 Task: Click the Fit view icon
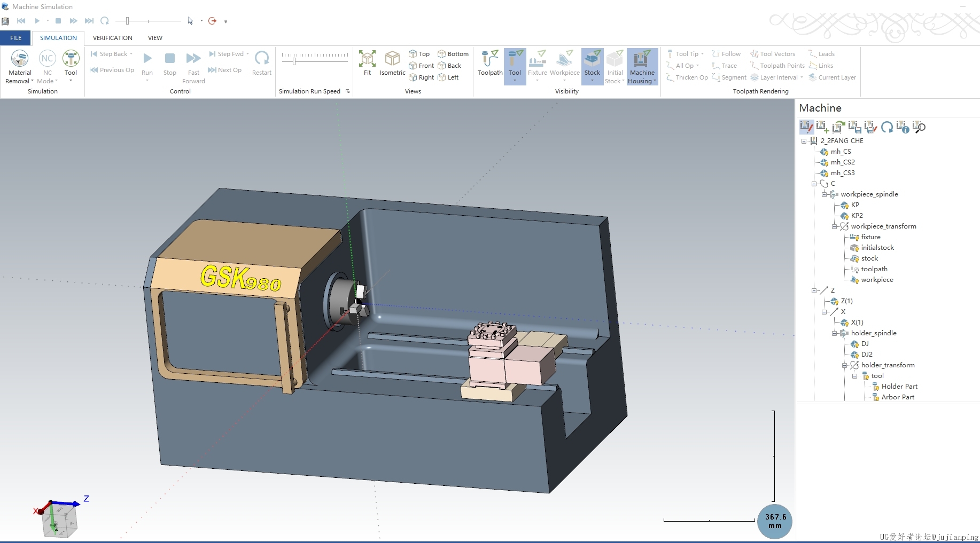coord(367,59)
